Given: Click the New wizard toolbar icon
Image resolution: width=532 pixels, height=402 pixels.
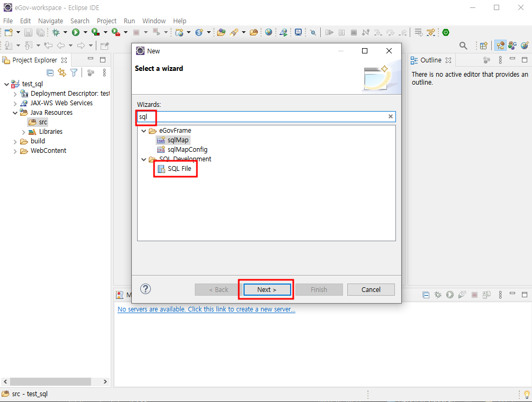Looking at the screenshot, I should [8, 33].
